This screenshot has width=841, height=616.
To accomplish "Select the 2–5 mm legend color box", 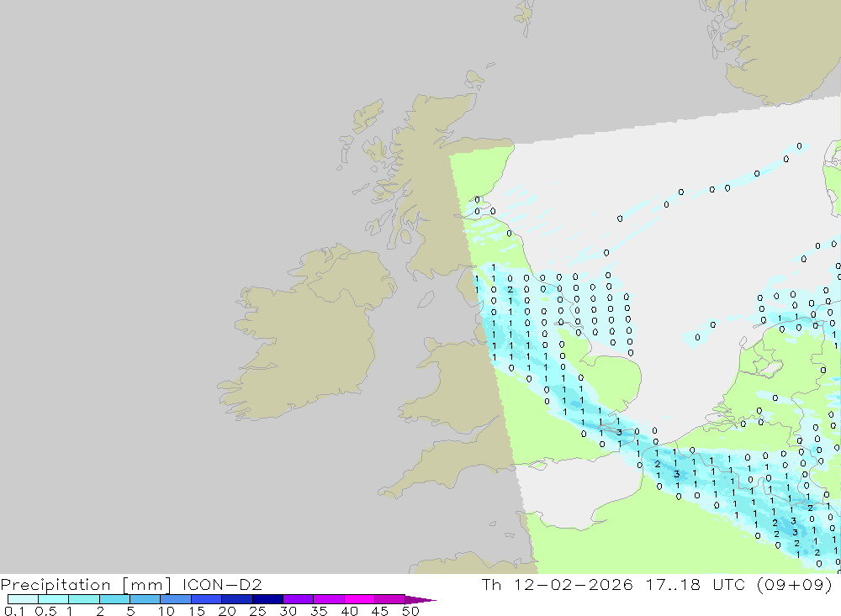I will (x=114, y=599).
